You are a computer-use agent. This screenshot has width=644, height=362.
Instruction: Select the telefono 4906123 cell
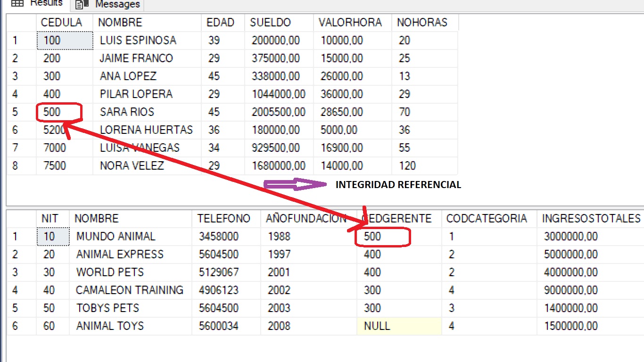[226, 290]
